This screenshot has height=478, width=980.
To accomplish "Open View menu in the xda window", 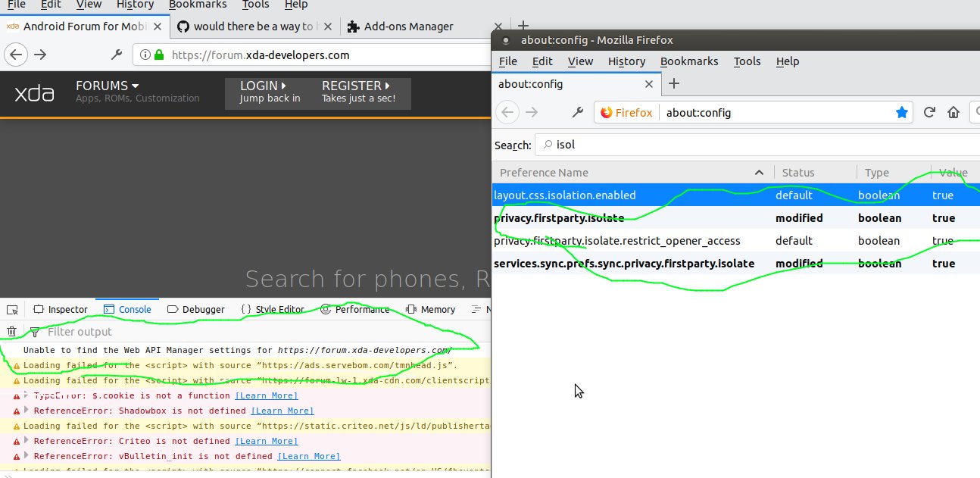I will click(89, 5).
